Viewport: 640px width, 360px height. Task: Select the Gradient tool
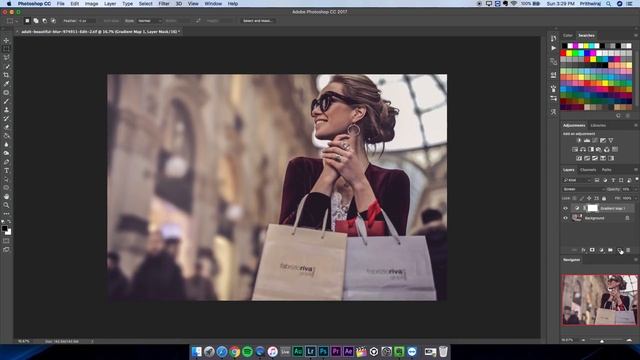pos(6,136)
